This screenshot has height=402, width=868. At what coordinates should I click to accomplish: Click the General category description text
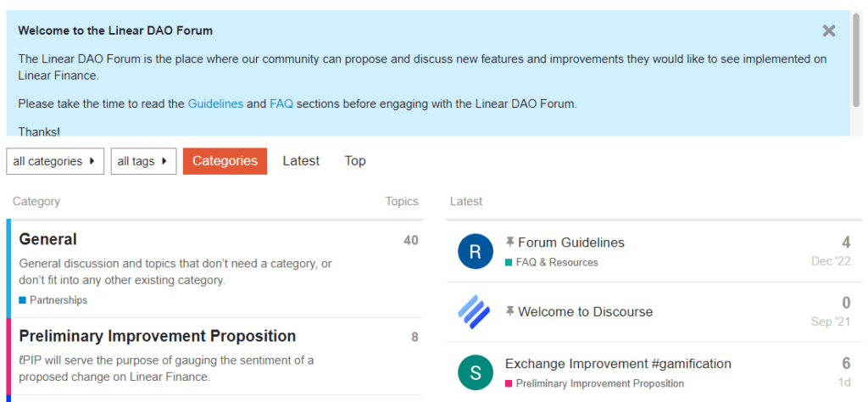click(x=175, y=272)
